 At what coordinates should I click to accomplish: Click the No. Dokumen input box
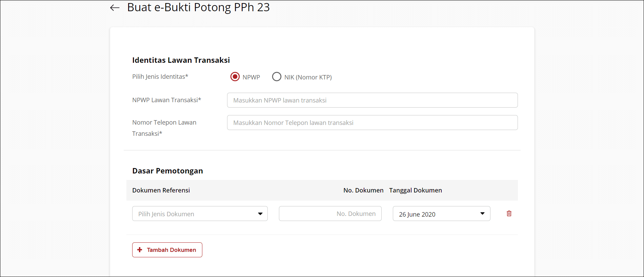point(330,214)
